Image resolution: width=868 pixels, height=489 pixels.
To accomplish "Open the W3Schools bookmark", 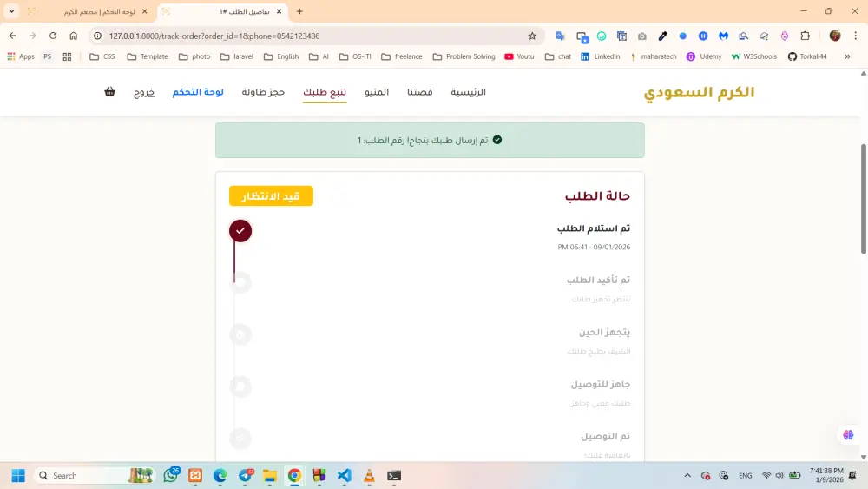I will pos(754,56).
